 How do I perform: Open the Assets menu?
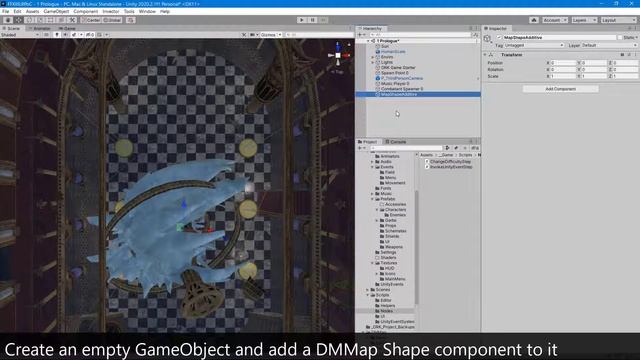tap(32, 11)
